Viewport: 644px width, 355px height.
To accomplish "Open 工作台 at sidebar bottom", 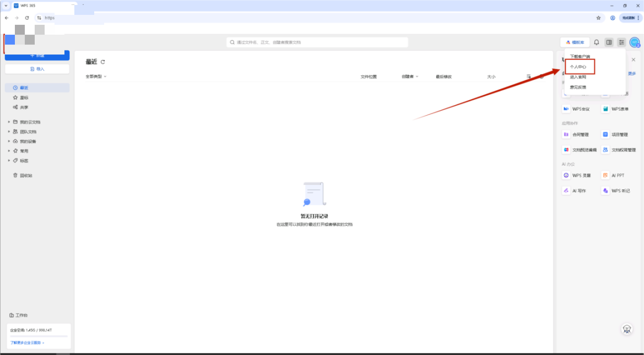I will click(x=19, y=315).
